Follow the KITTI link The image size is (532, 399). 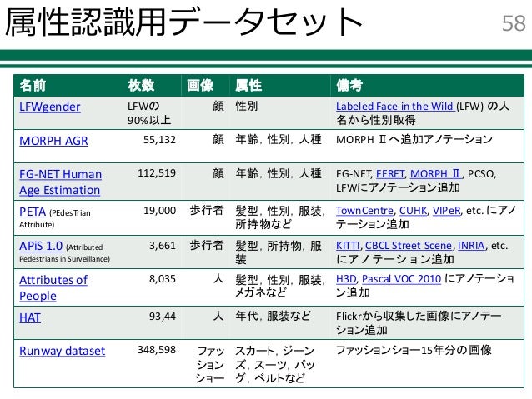coord(348,246)
